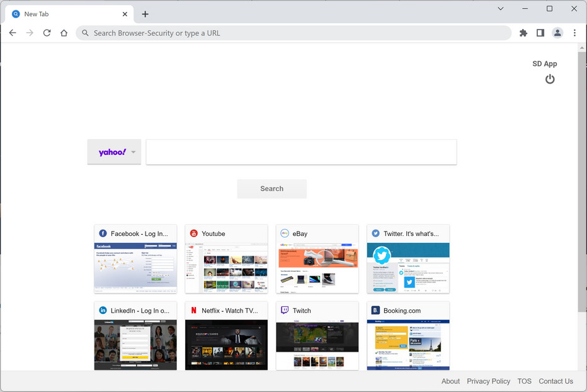Toggle the browser side panel icon

(540, 33)
